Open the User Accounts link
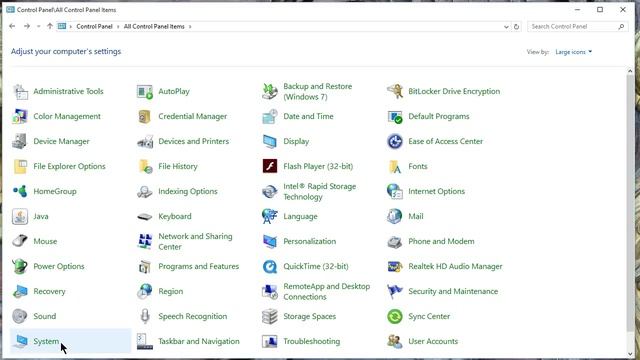Viewport: 640px width, 360px height. point(433,341)
